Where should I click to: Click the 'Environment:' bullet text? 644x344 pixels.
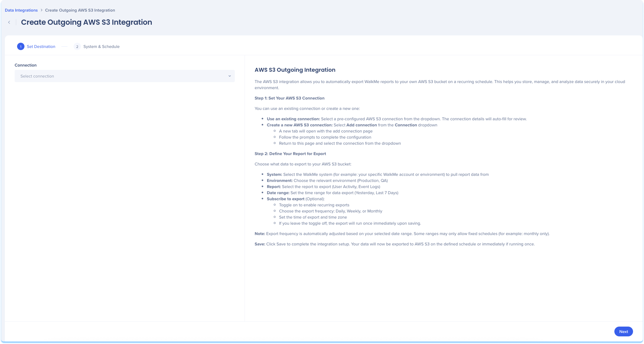327,181
